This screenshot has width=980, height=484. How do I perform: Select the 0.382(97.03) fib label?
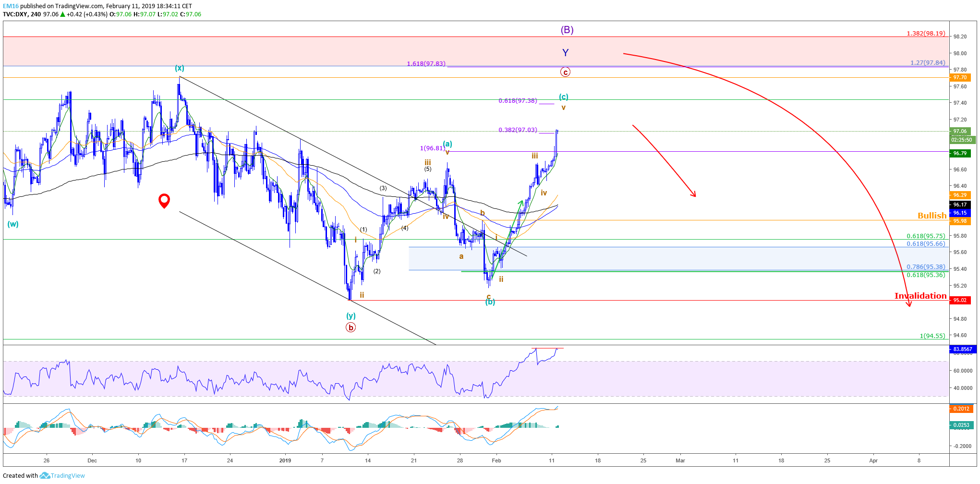[518, 130]
